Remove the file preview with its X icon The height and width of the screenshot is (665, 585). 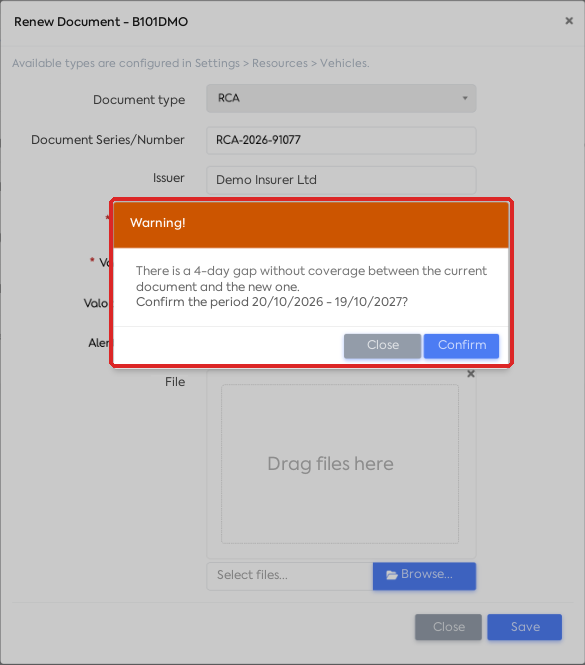point(470,374)
